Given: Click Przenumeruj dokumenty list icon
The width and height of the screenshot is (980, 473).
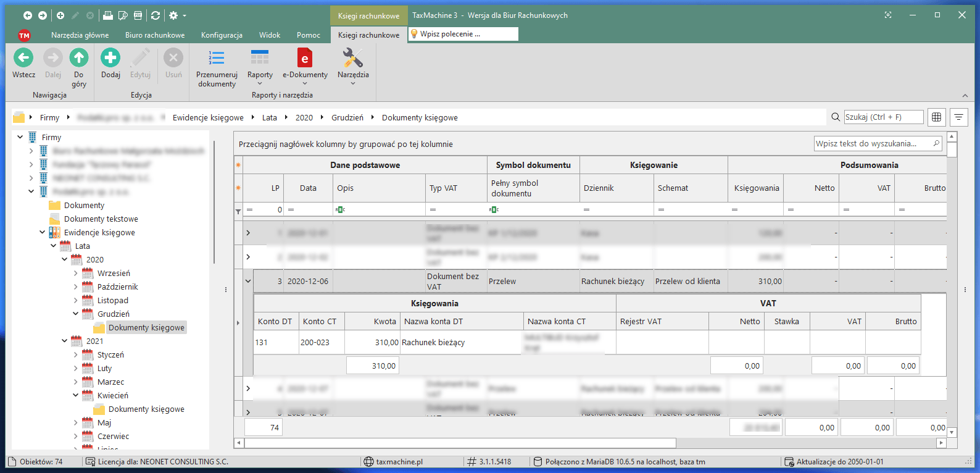Looking at the screenshot, I should [x=217, y=58].
